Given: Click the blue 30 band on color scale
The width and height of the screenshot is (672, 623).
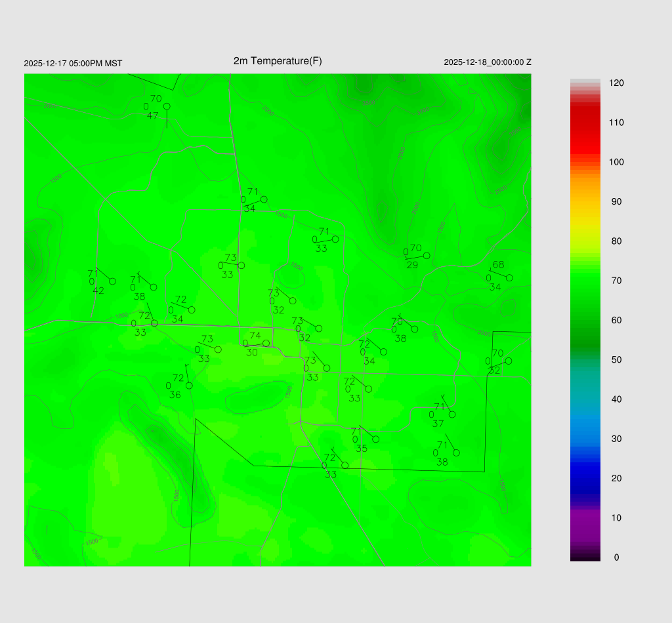Looking at the screenshot, I should (x=585, y=439).
